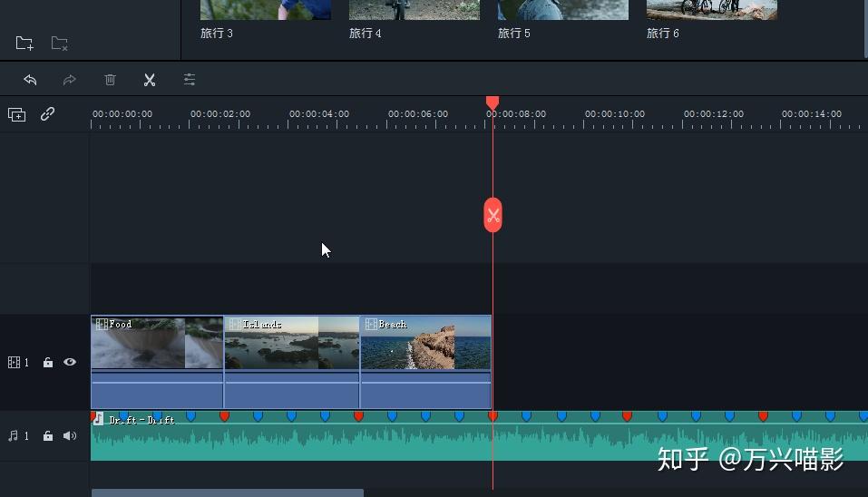Click the ruler at 00:00:06:00
Viewport: 868px width, 497px height.
pos(418,114)
